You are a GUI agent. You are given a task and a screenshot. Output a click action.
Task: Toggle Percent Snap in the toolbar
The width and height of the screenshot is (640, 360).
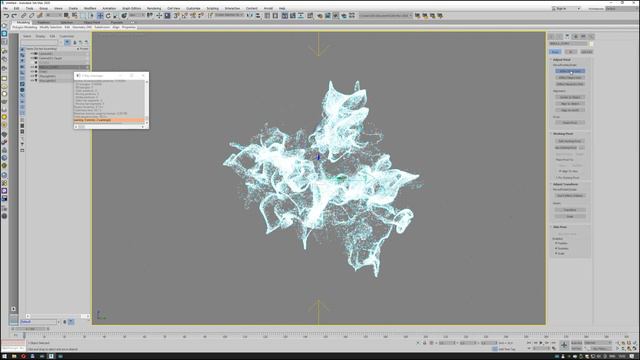(193, 16)
